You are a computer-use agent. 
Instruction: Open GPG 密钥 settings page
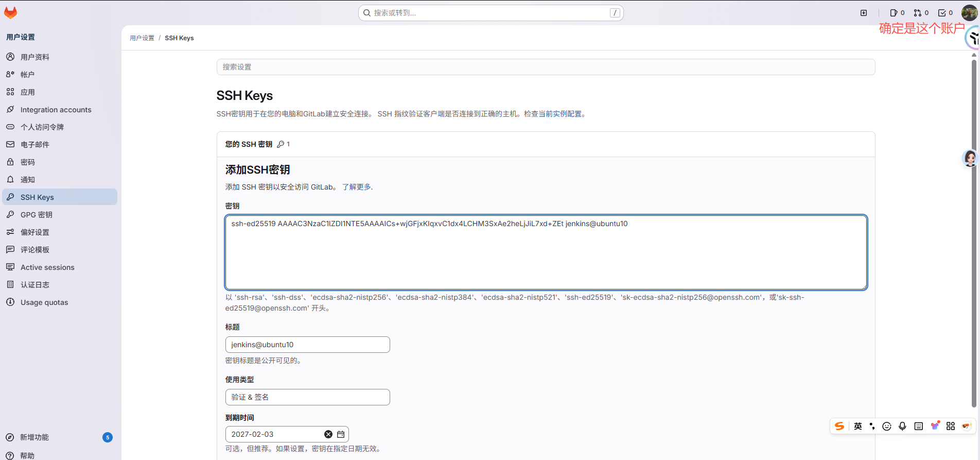[36, 215]
